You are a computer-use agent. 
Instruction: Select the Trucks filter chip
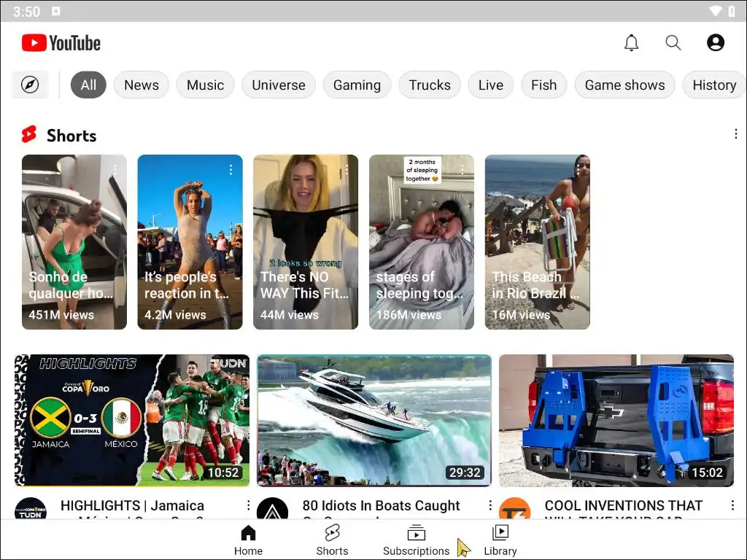pos(430,85)
